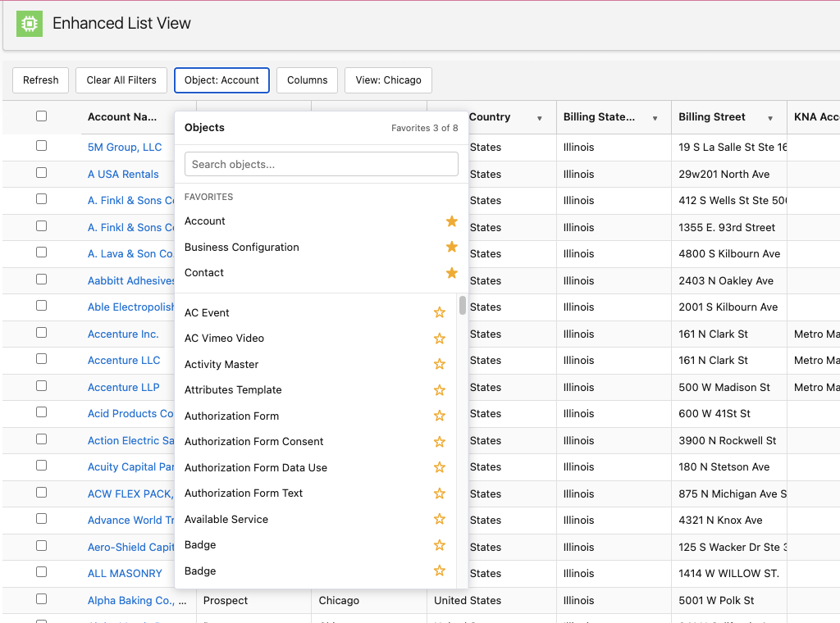Screen dimensions: 840x623
Task: Favorite the Available Service object
Action: [439, 519]
